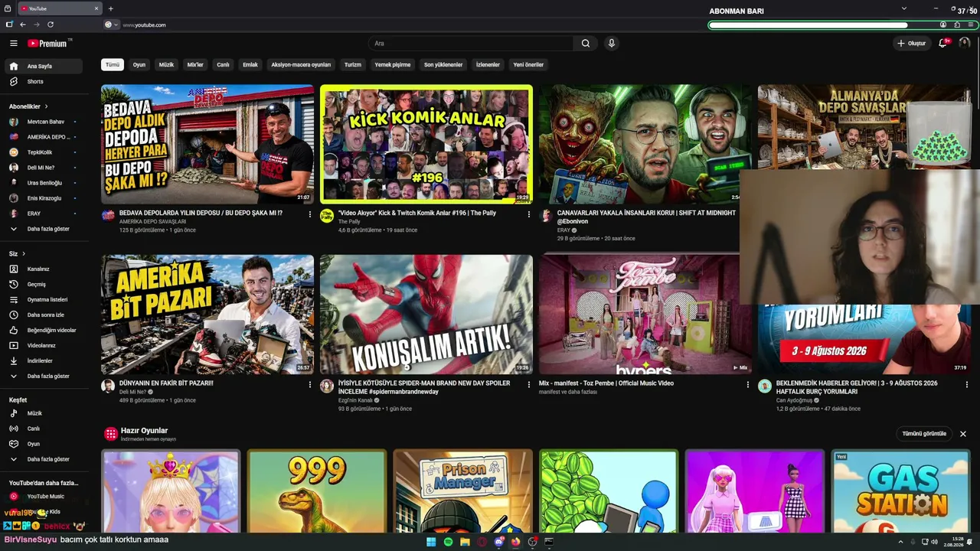The width and height of the screenshot is (980, 551).
Task: Go back using the browser back arrow
Action: coord(23,24)
